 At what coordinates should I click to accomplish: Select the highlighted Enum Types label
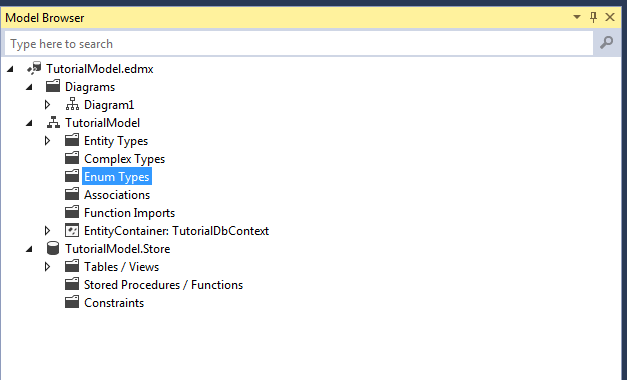point(117,176)
